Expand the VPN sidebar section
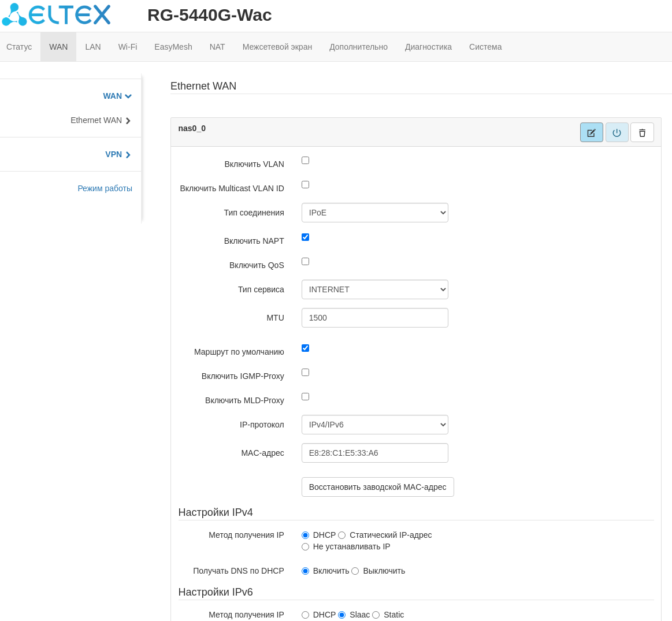 click(x=117, y=154)
